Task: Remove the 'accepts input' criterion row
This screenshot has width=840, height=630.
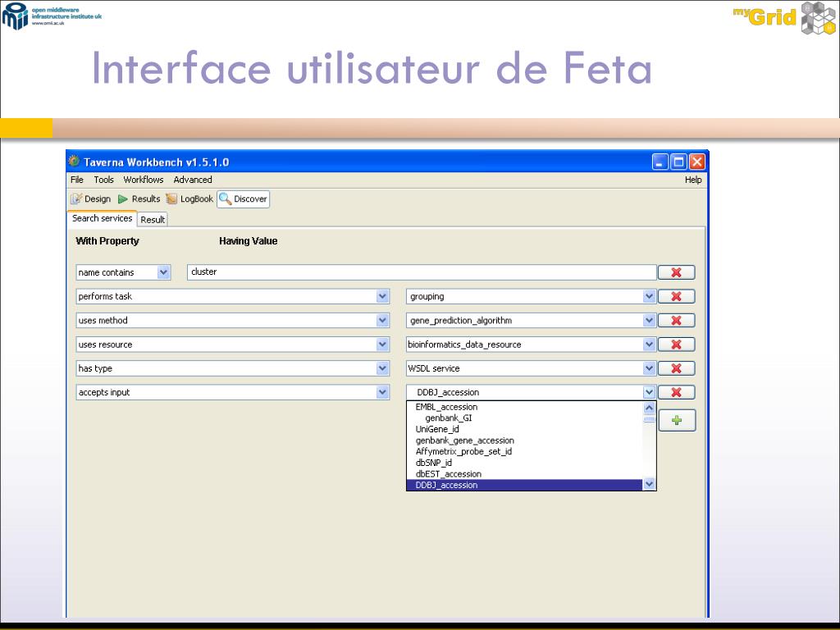Action: 676,392
